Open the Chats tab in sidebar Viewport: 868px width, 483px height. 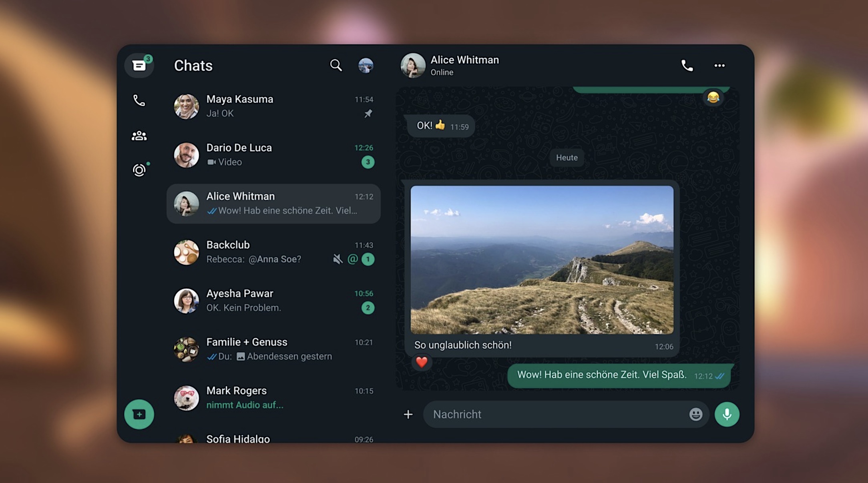coord(139,65)
